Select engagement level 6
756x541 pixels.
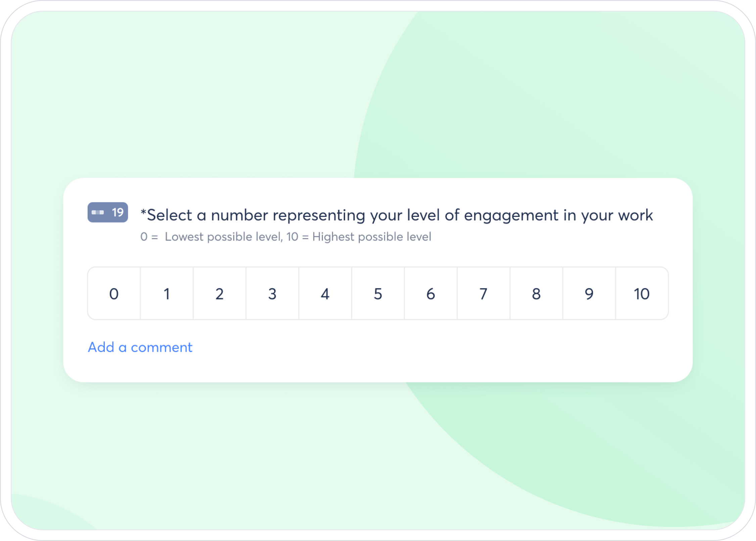pyautogui.click(x=431, y=294)
